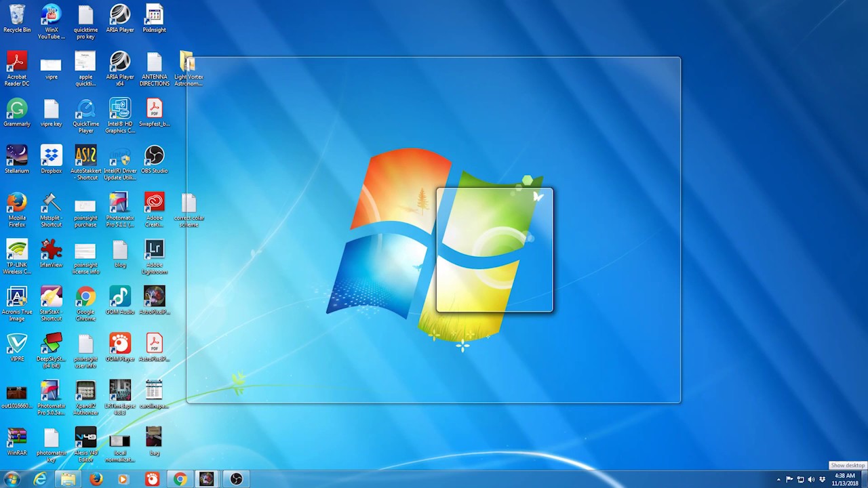
Task: Open the Windows Start menu
Action: 12,479
